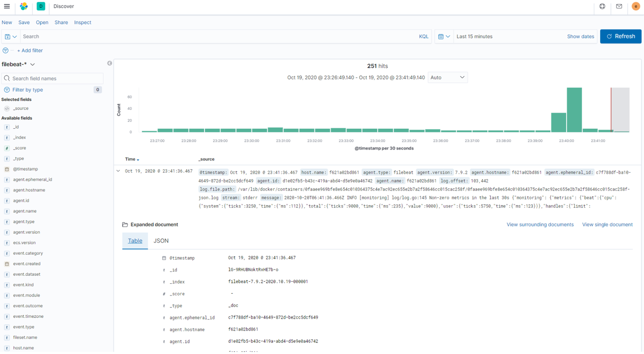This screenshot has width=644, height=354.
Task: Select event.dataset in available fields
Action: (26, 274)
